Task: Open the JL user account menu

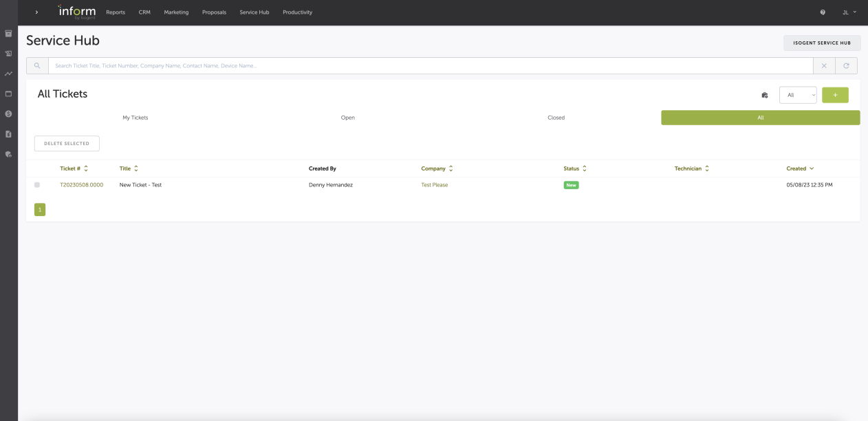Action: [x=849, y=12]
